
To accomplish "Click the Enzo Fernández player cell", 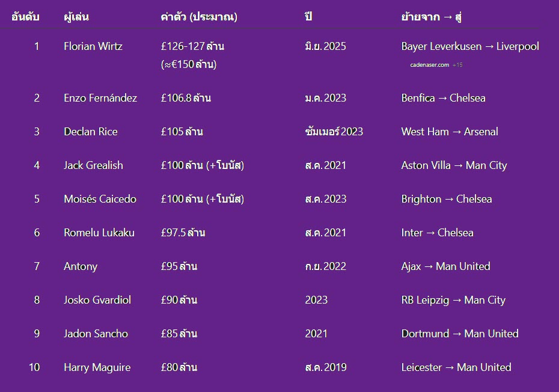I will 100,98.
